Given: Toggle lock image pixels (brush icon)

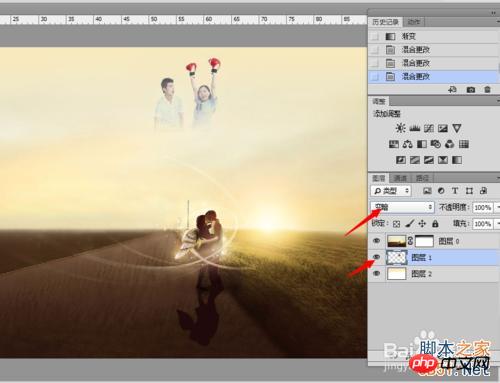Looking at the screenshot, I should point(410,223).
